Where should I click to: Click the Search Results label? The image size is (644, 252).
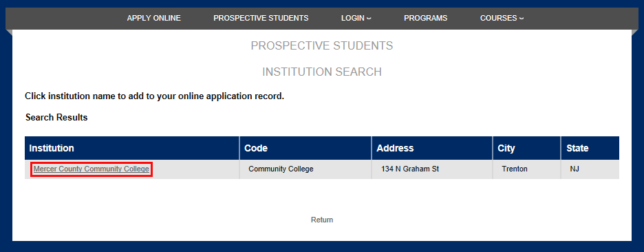[56, 118]
